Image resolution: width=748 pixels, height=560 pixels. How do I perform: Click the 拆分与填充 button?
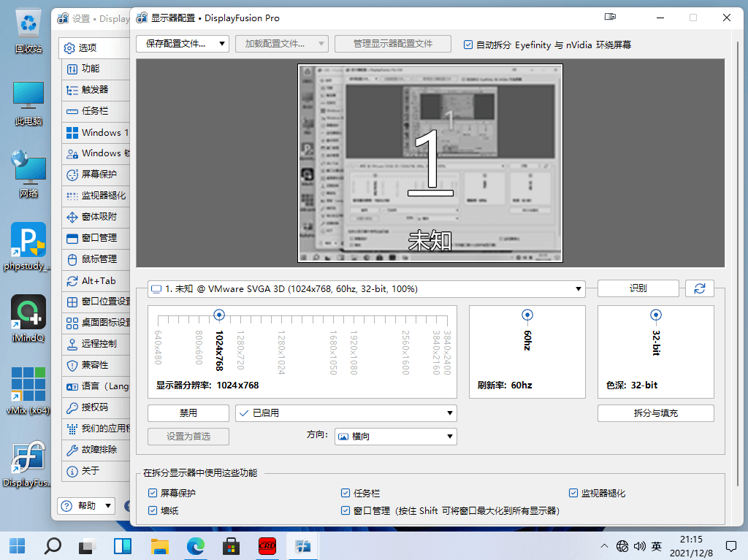(x=655, y=413)
